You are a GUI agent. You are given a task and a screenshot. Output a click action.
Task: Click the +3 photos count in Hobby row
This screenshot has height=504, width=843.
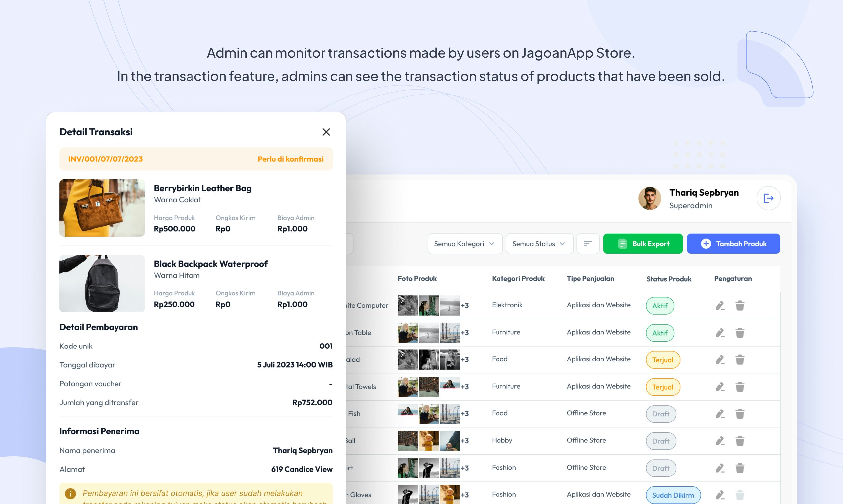point(464,441)
